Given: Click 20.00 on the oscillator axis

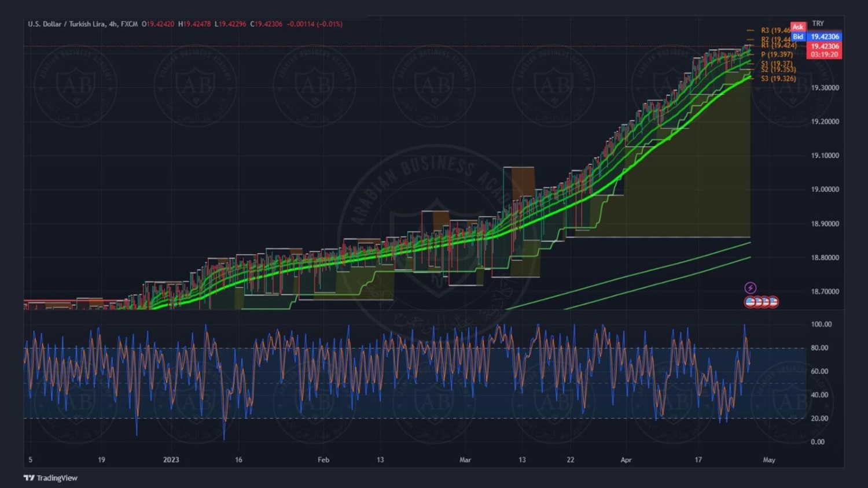Looking at the screenshot, I should [x=819, y=419].
